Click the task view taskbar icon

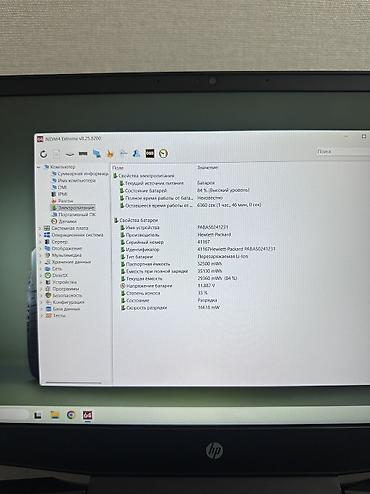(38, 415)
